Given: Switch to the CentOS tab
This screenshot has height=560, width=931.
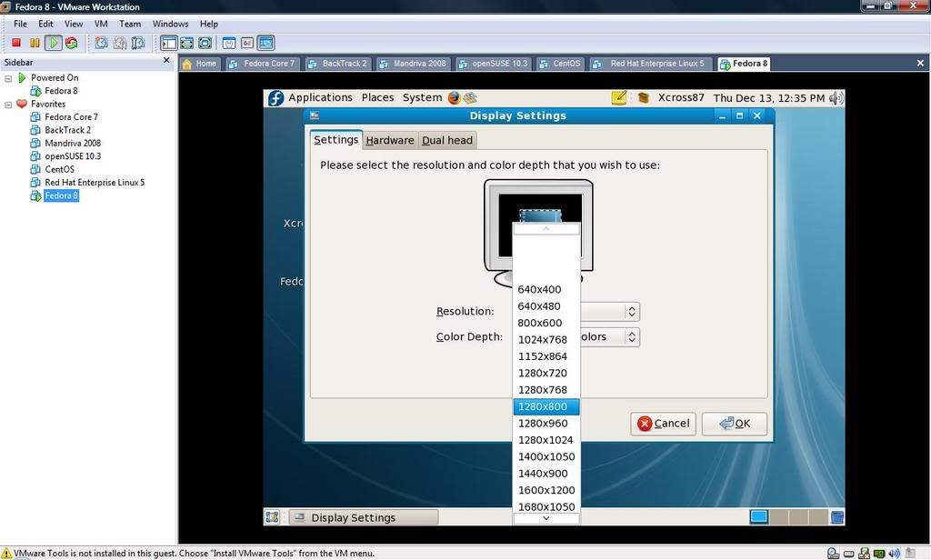Looking at the screenshot, I should [560, 64].
